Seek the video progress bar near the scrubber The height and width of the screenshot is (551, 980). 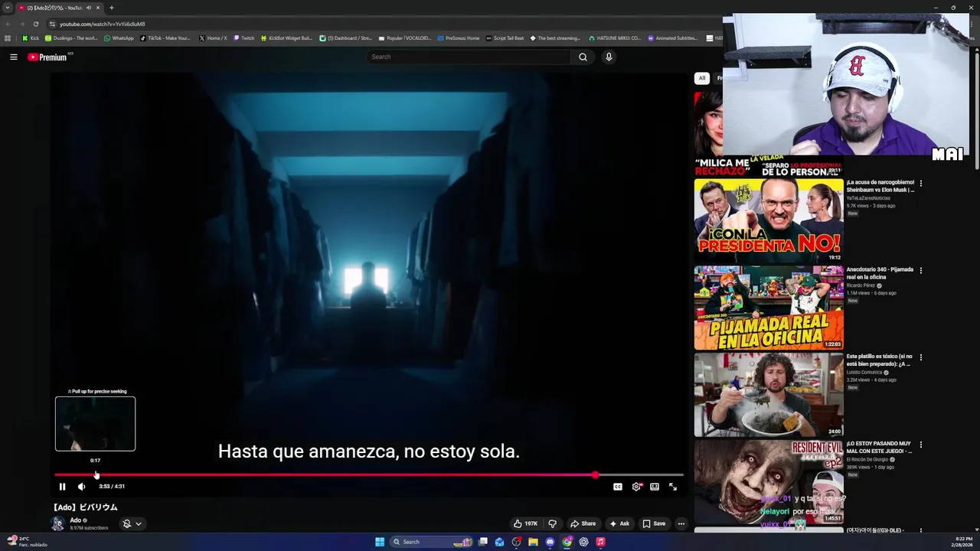coord(595,475)
